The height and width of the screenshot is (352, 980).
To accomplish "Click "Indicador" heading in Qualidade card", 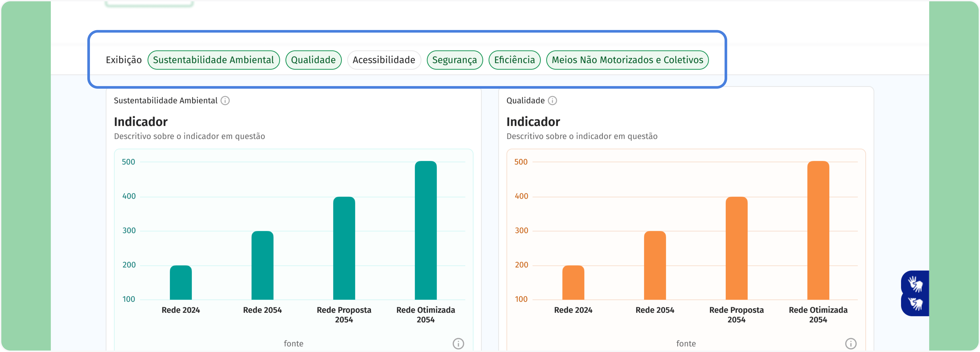I will tap(533, 122).
